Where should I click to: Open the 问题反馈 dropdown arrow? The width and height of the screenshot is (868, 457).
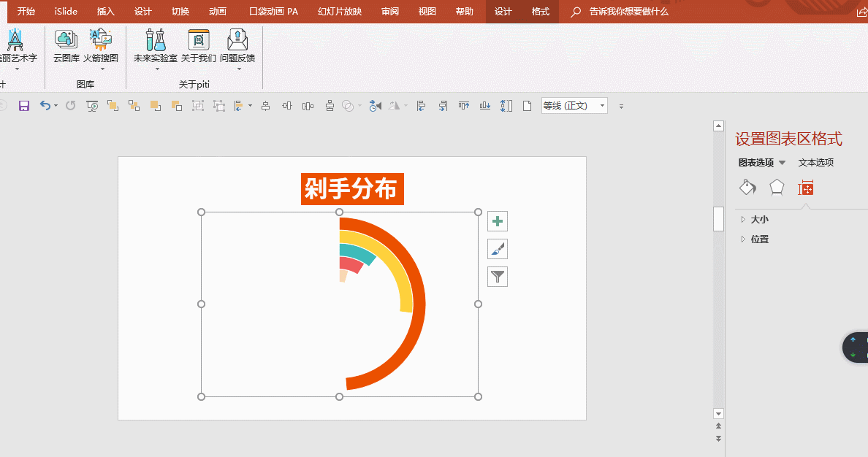coord(239,69)
